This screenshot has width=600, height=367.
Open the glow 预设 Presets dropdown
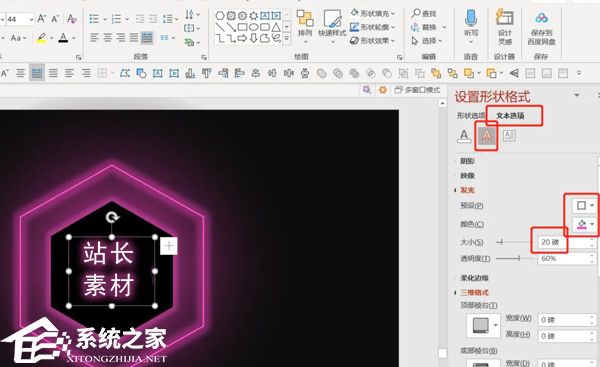pyautogui.click(x=584, y=206)
